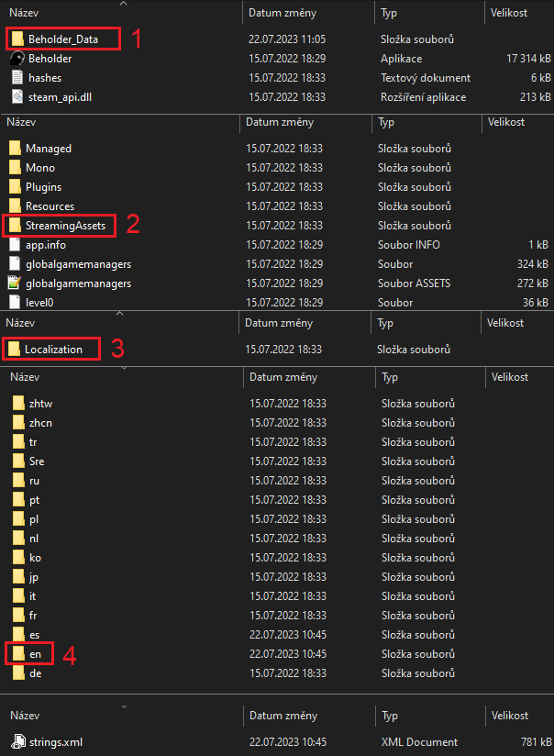This screenshot has height=756, width=554.
Task: Click the Rozšíření aplikace type cell
Action: tap(424, 97)
